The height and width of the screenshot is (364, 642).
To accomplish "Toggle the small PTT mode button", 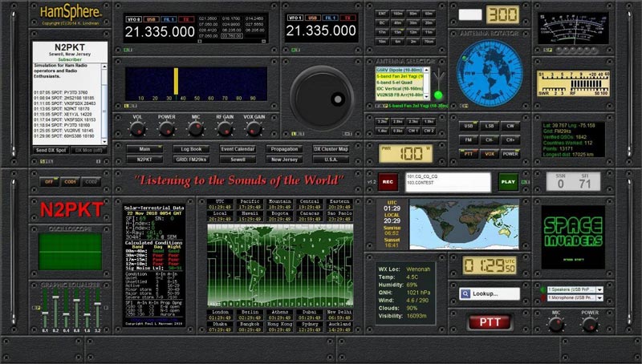I will pyautogui.click(x=469, y=154).
